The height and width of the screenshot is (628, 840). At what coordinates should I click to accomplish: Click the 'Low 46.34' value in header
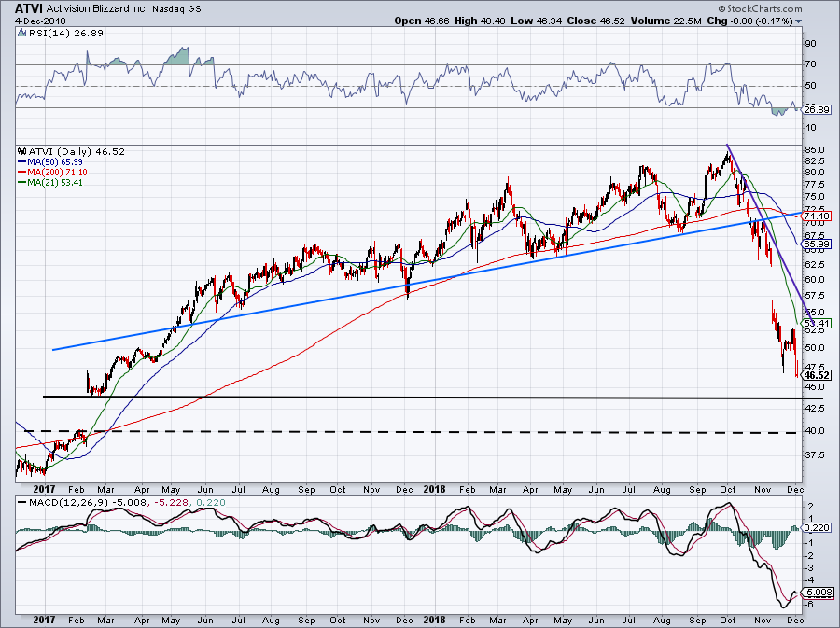(536, 21)
